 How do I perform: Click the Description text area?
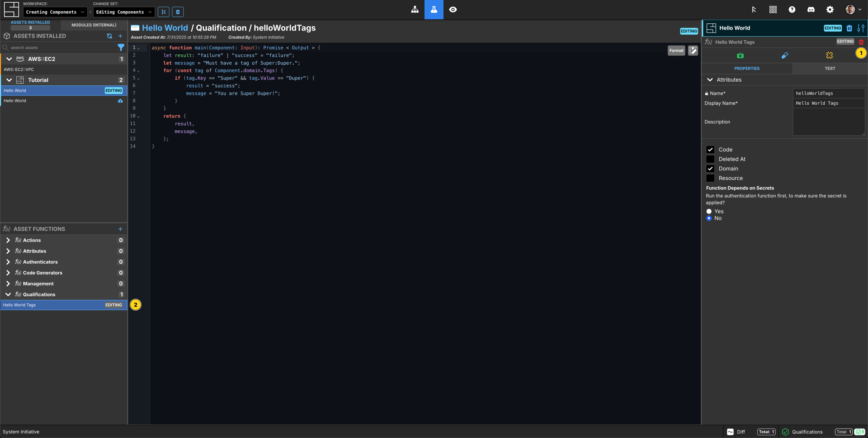(829, 122)
